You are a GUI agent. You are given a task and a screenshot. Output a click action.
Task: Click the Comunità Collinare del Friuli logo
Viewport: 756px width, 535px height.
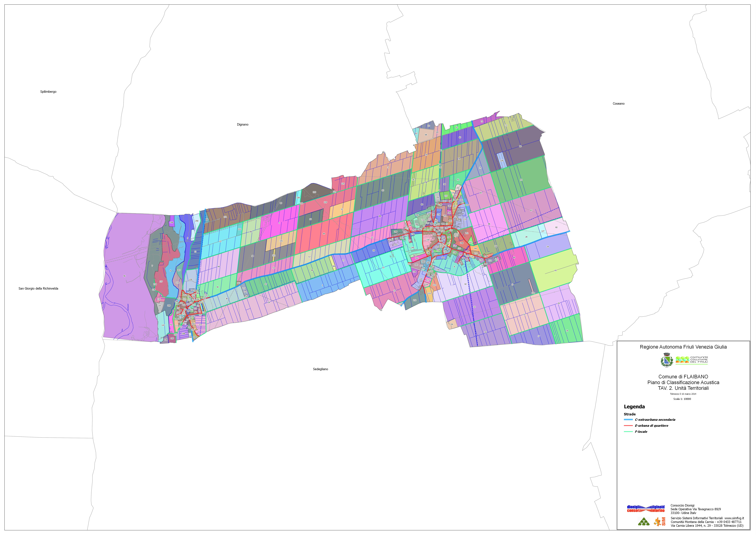[691, 360]
